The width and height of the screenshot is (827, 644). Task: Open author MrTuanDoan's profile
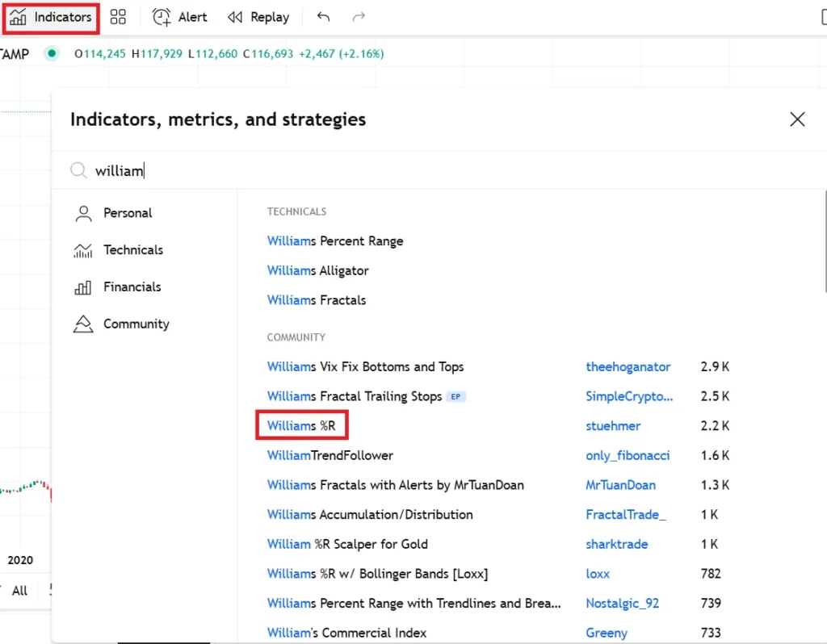click(621, 484)
